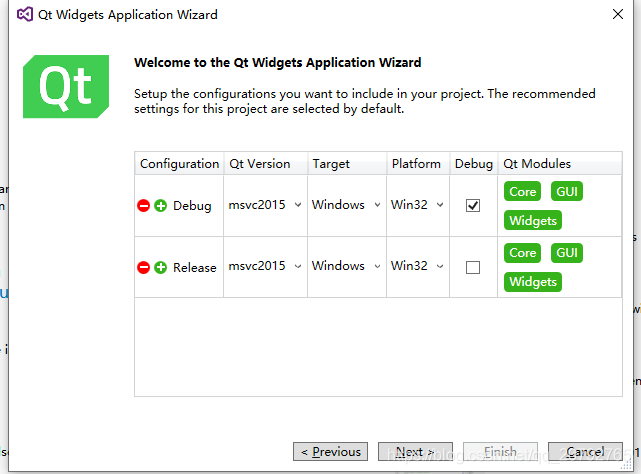Viewport: 641px width, 474px height.
Task: Click the green plus icon in Release row
Action: click(x=161, y=267)
